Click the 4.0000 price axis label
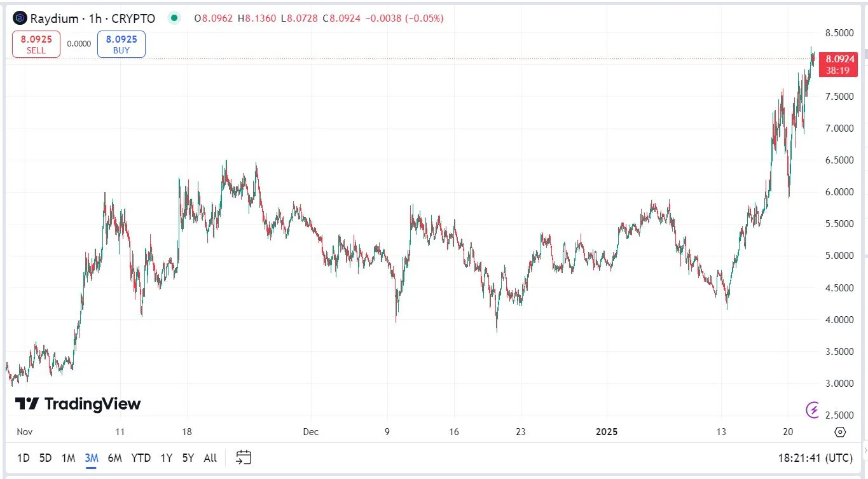This screenshot has height=479, width=868. 839,319
